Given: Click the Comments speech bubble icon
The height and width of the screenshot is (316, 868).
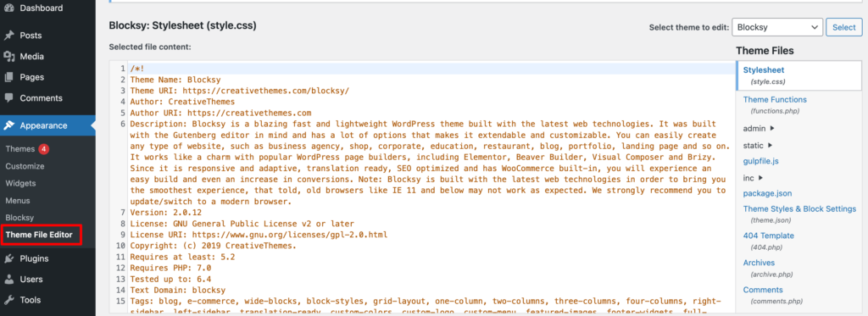Looking at the screenshot, I should click(8, 98).
